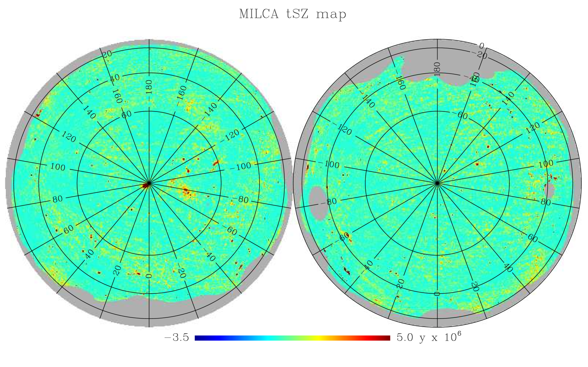The height and width of the screenshot is (367, 588).
Task: Pick the '80' label on the right map
Action: 546,202
